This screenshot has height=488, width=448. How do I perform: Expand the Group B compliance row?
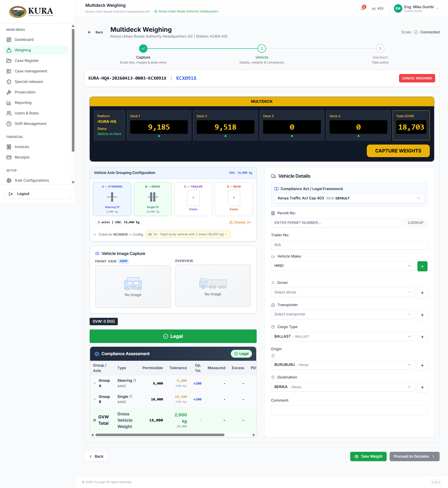pyautogui.click(x=94, y=399)
